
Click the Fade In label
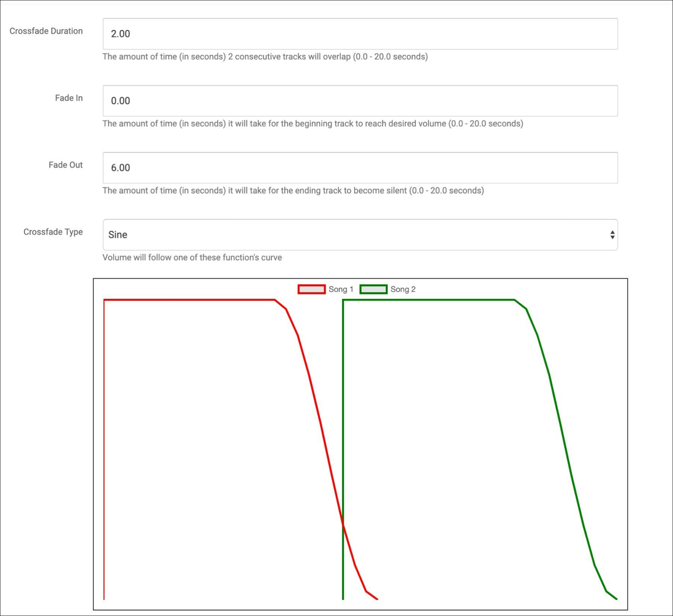click(x=69, y=98)
